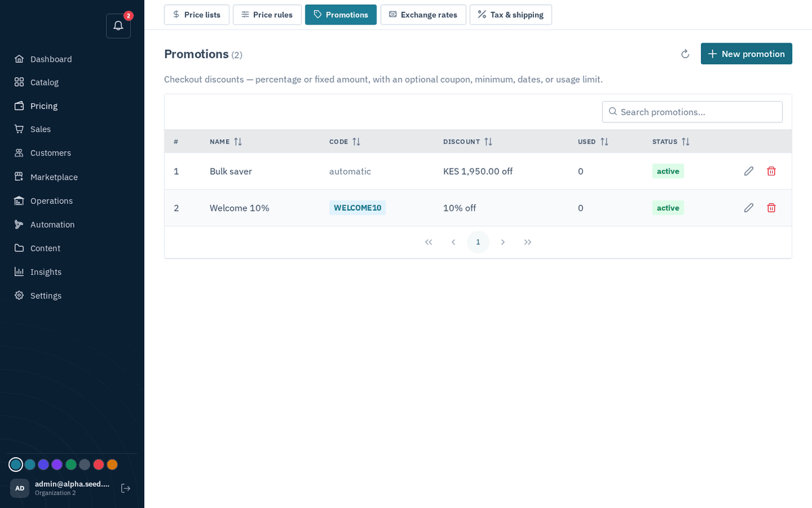Select the Promotions tab
Screen dimensions: 812x508
[x=341, y=15]
